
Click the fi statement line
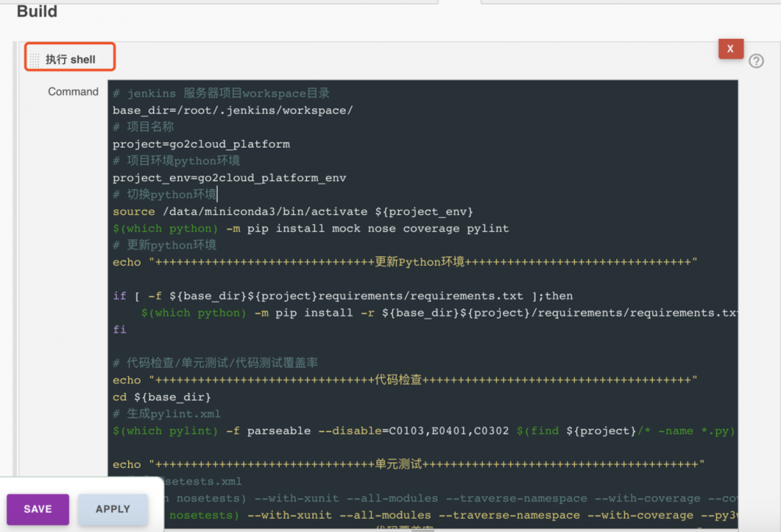click(117, 329)
